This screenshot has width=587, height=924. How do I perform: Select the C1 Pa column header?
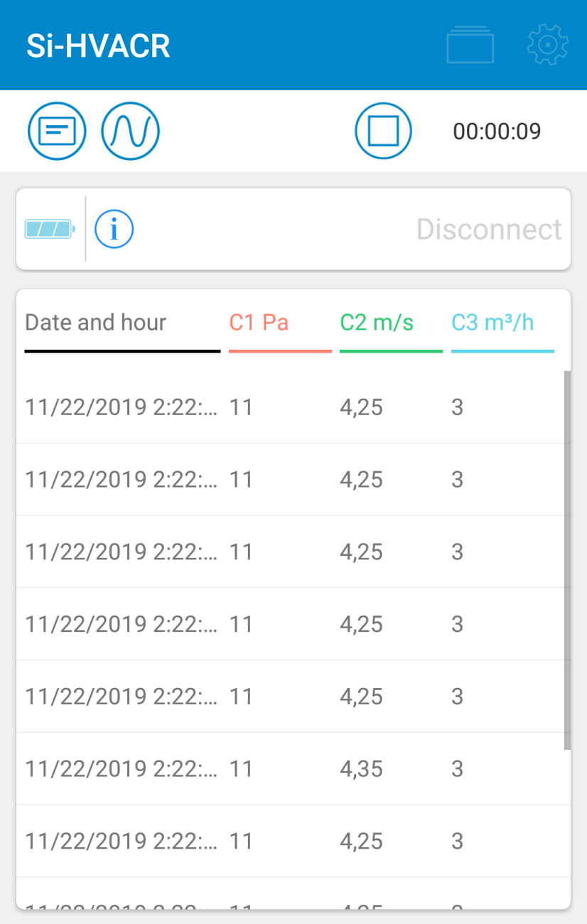point(259,323)
